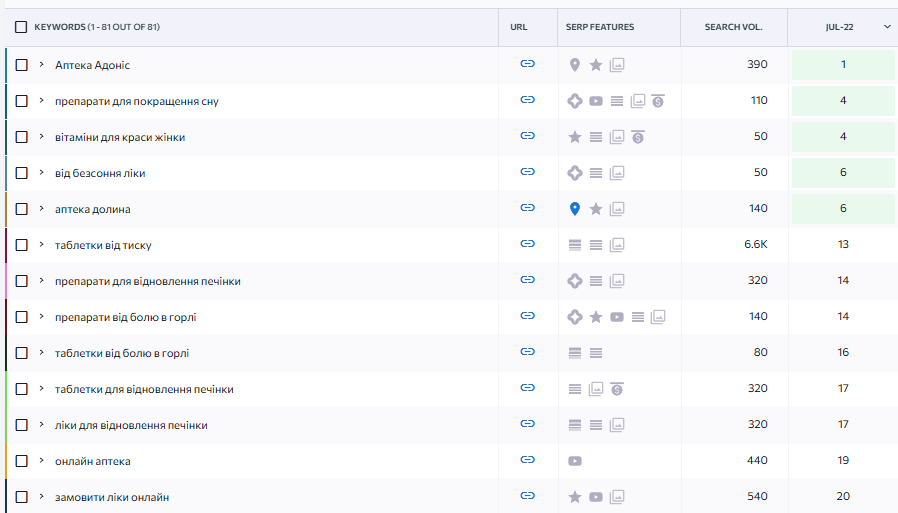Click the JUL-22 column header label

pyautogui.click(x=840, y=27)
